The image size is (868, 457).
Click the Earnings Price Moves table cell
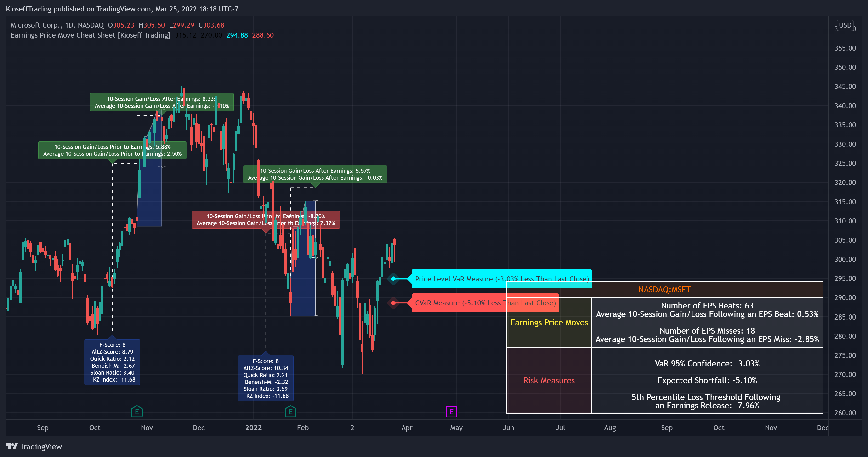pos(549,322)
